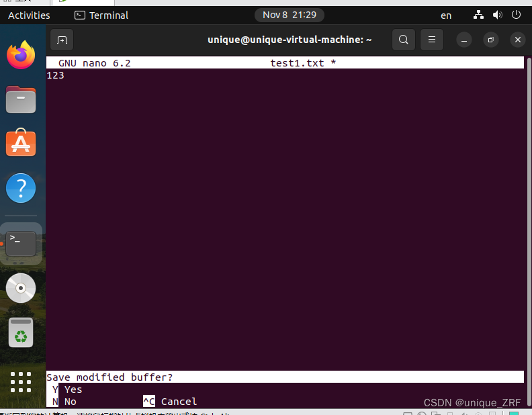Open the clock showing Nov 8 21:29

tap(290, 15)
